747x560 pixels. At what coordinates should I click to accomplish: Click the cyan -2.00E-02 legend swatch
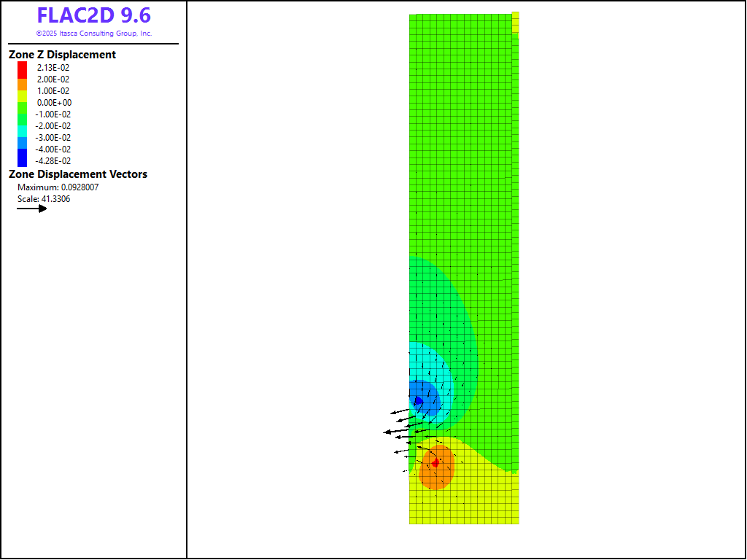point(23,126)
